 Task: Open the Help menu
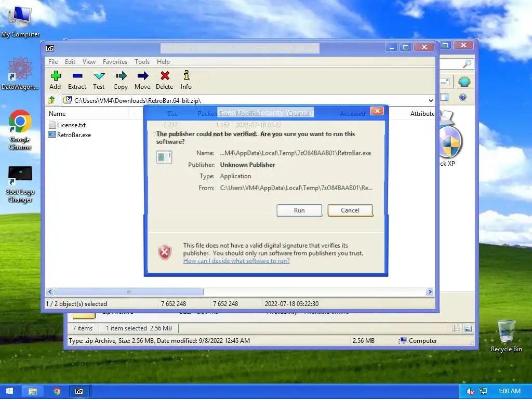pos(163,61)
